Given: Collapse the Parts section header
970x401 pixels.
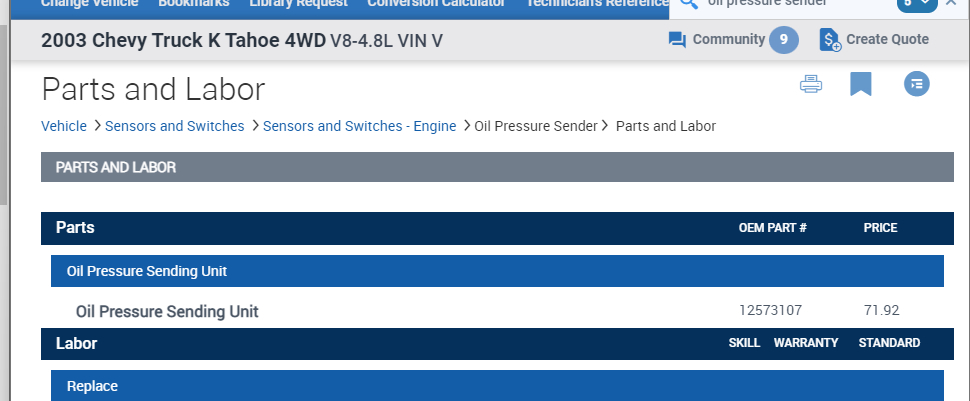Looking at the screenshot, I should click(490, 228).
